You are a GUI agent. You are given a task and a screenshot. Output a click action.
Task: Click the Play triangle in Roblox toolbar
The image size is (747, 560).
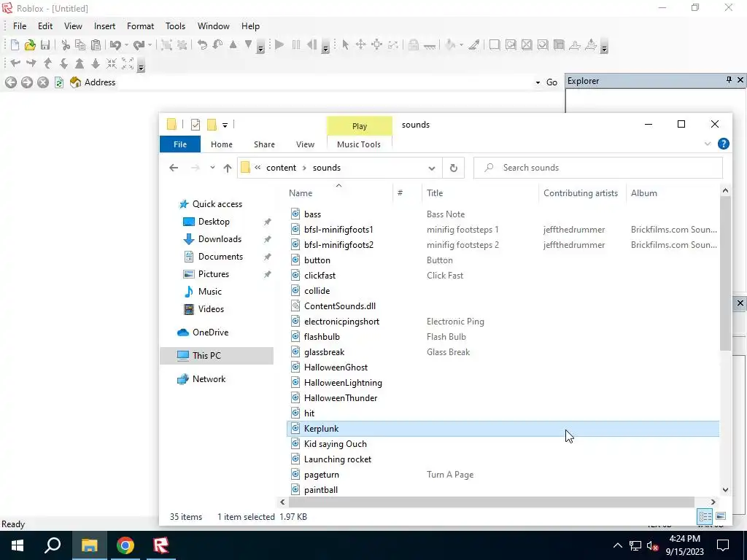pyautogui.click(x=279, y=45)
